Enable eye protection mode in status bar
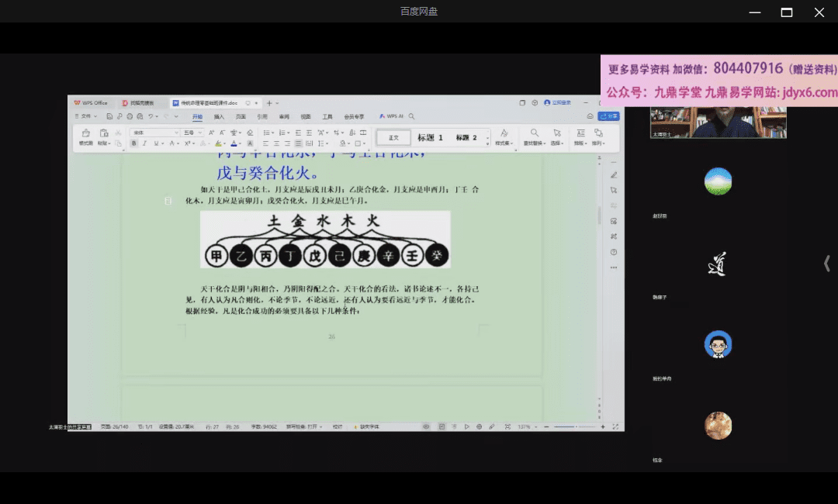This screenshot has height=504, width=838. pos(426,426)
